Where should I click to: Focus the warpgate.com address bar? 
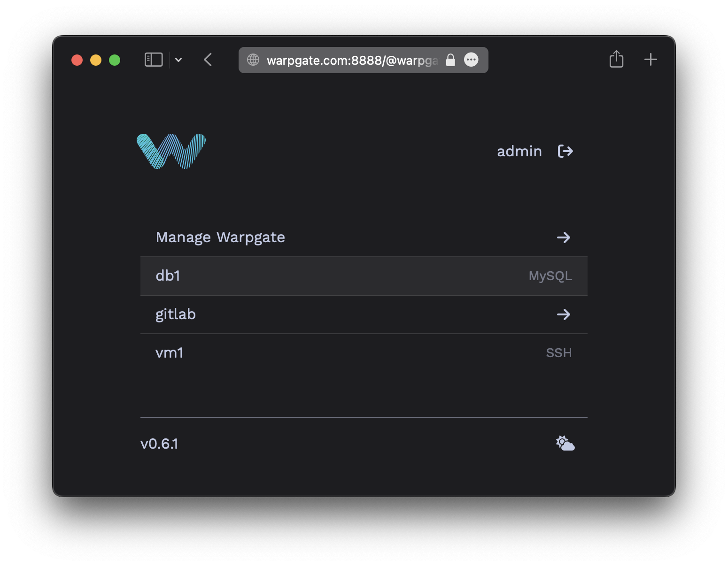(363, 60)
